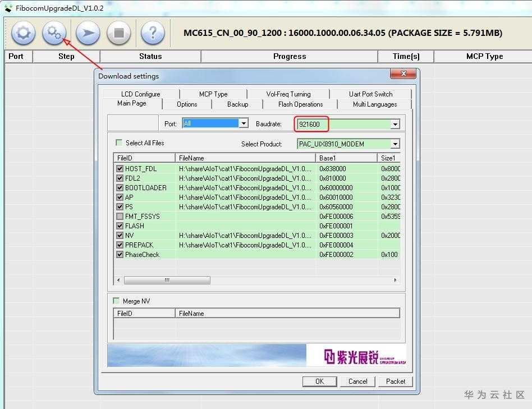This screenshot has height=409, width=532.
Task: Click the Status column header in main window
Action: (150, 56)
